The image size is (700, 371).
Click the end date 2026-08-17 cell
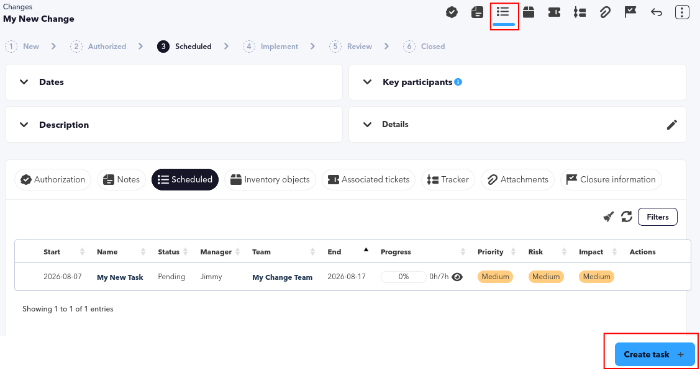[x=346, y=277]
